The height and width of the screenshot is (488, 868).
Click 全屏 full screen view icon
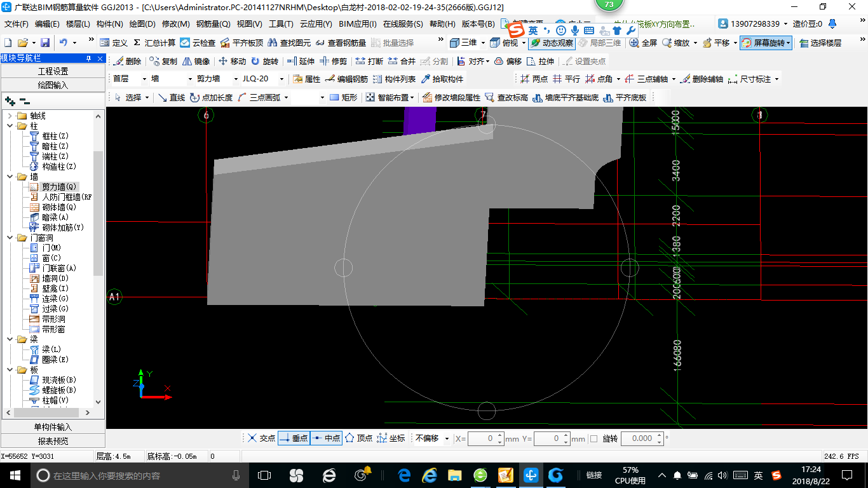(x=643, y=43)
